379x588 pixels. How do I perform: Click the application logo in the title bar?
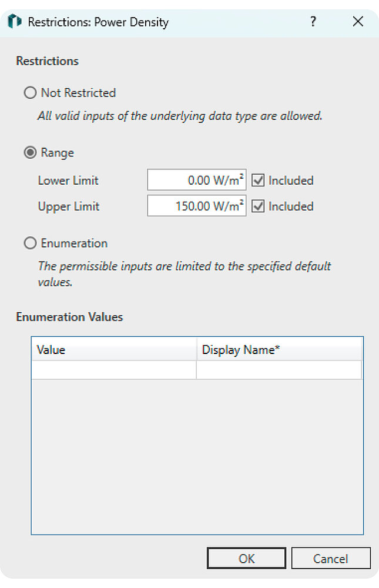coord(15,22)
